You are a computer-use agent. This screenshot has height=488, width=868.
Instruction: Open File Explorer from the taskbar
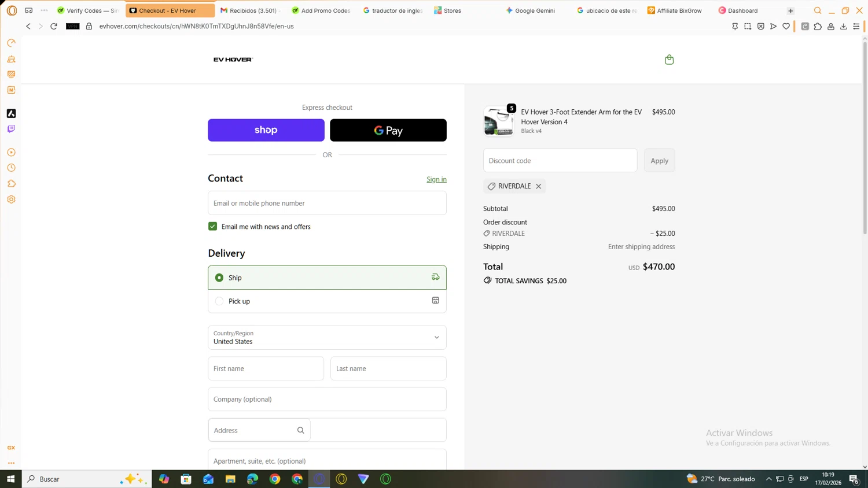[x=230, y=479]
